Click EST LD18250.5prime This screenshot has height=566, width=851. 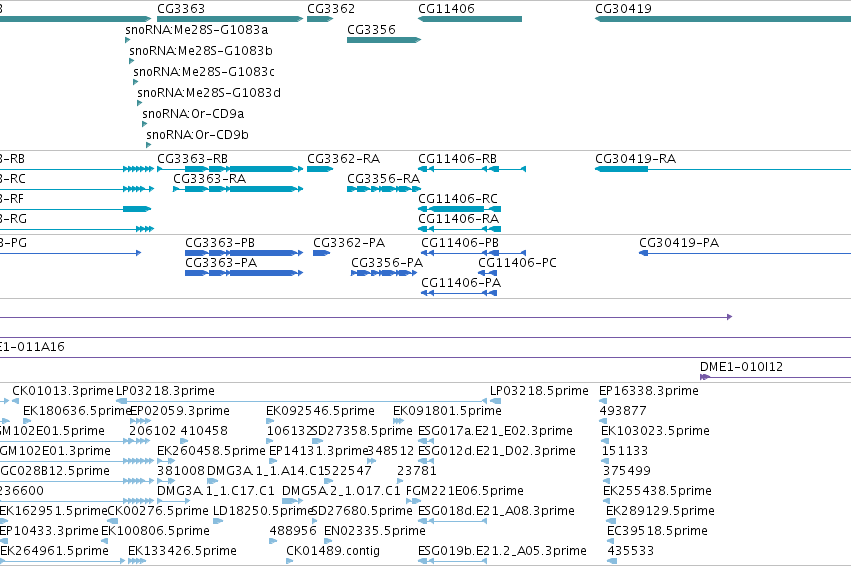pos(263,511)
